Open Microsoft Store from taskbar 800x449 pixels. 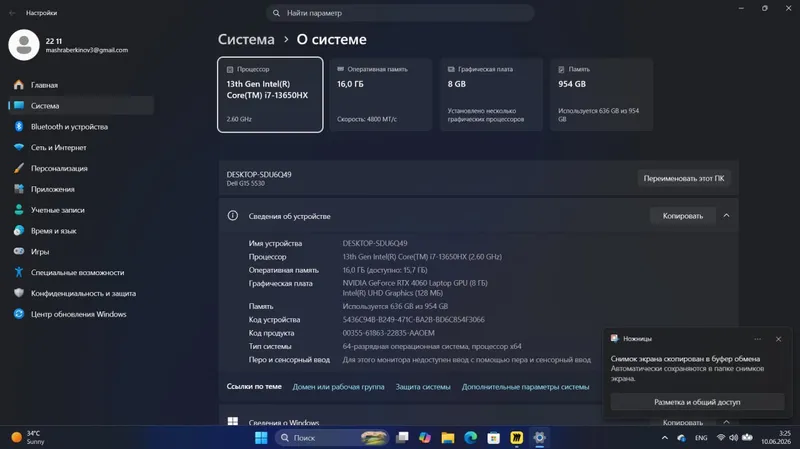coord(493,438)
